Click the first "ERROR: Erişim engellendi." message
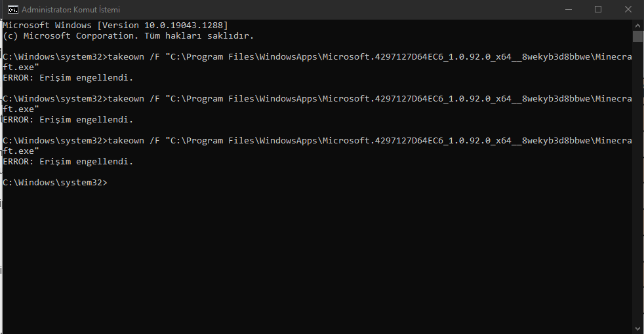Viewport: 644px width, 334px height. (x=68, y=78)
